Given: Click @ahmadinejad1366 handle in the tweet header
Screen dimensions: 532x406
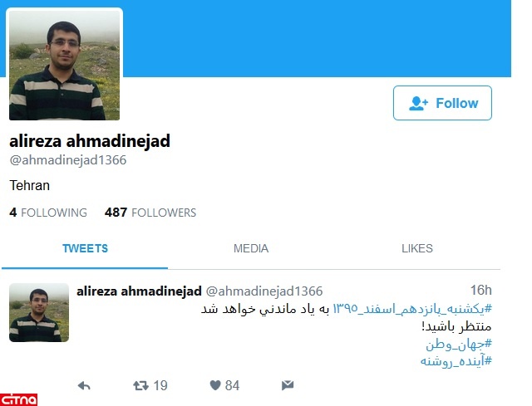Looking at the screenshot, I should [264, 291].
